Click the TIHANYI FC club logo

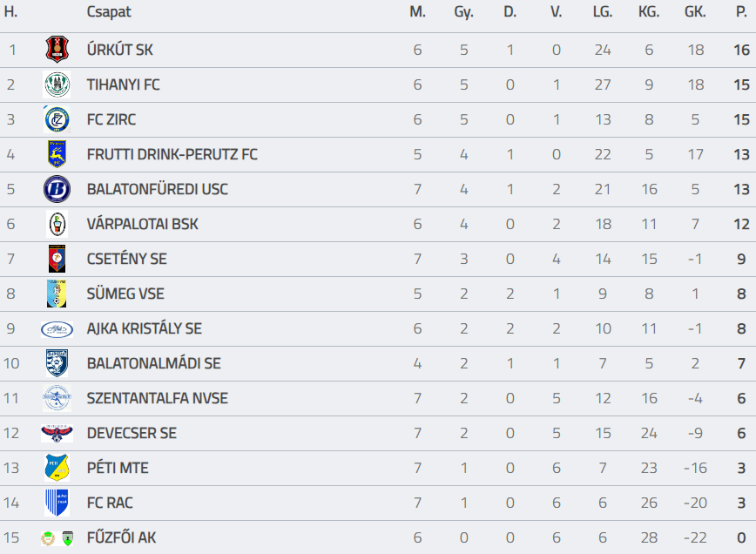(x=57, y=84)
